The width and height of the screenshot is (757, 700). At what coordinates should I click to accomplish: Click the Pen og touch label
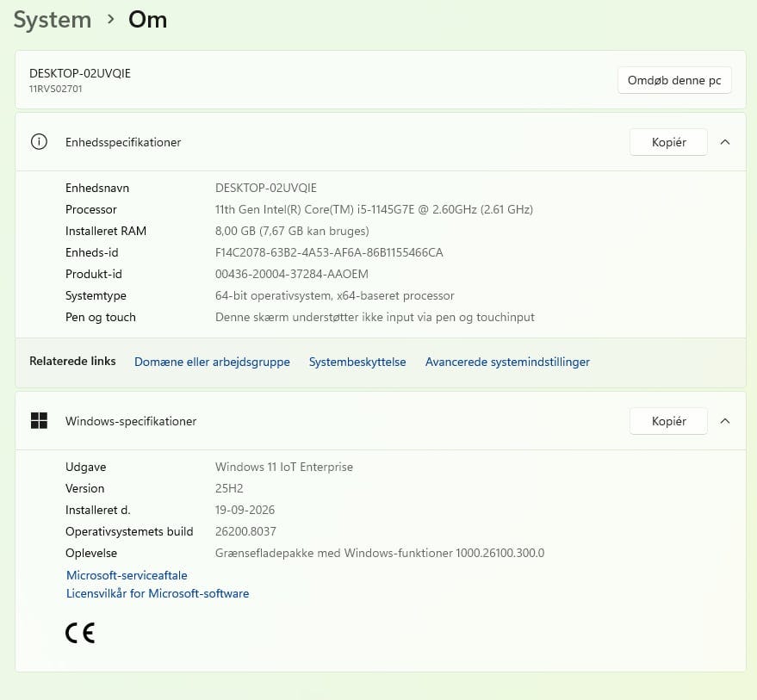coord(101,317)
